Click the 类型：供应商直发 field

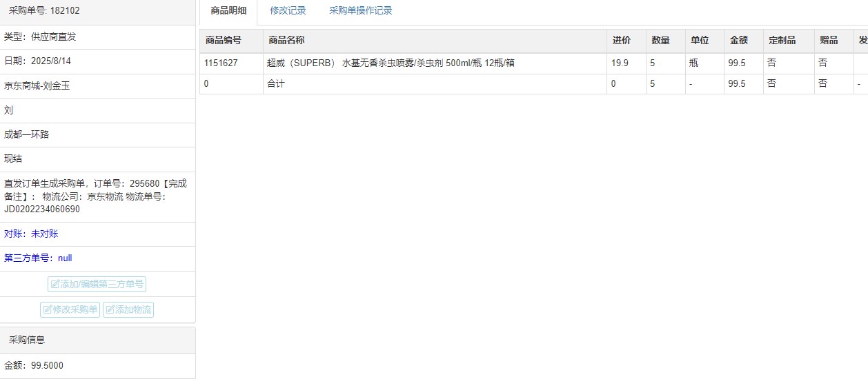pyautogui.click(x=97, y=37)
